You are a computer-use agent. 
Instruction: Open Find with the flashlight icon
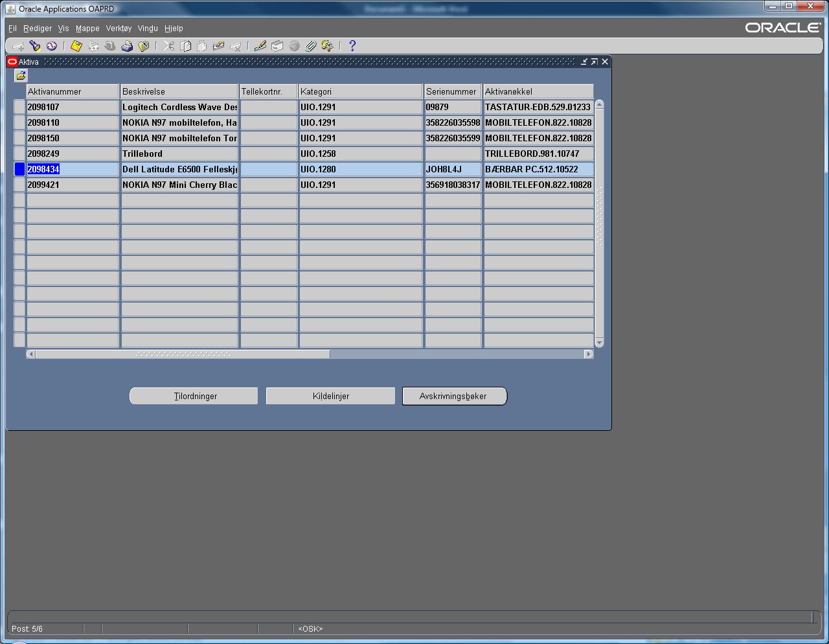click(x=35, y=46)
